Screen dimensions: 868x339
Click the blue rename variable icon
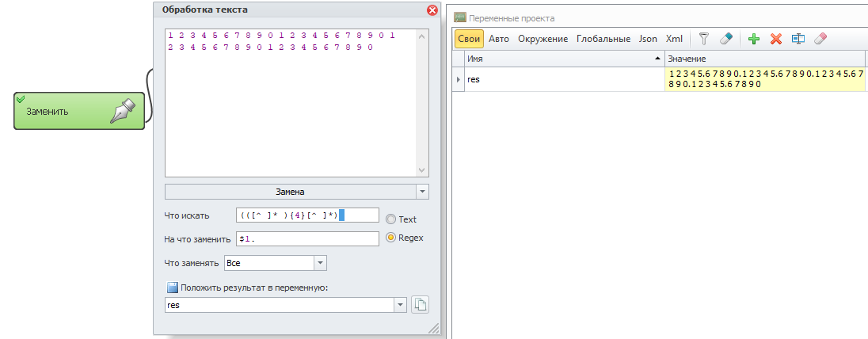(798, 39)
